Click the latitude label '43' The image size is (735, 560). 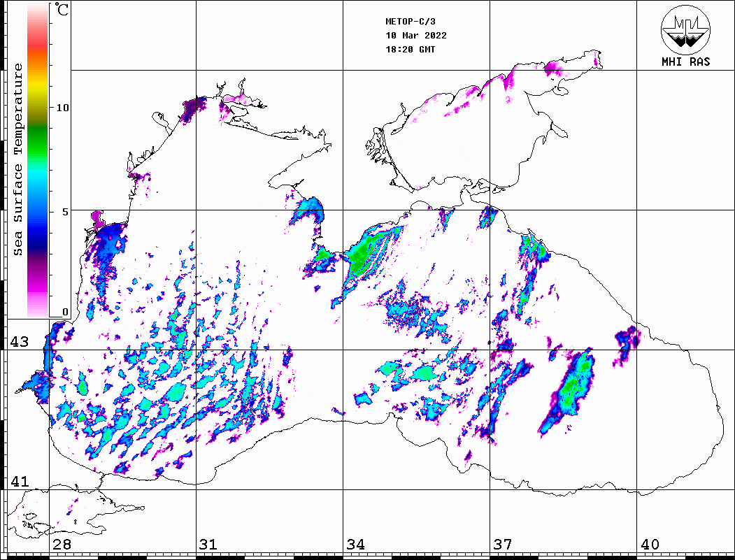20,342
